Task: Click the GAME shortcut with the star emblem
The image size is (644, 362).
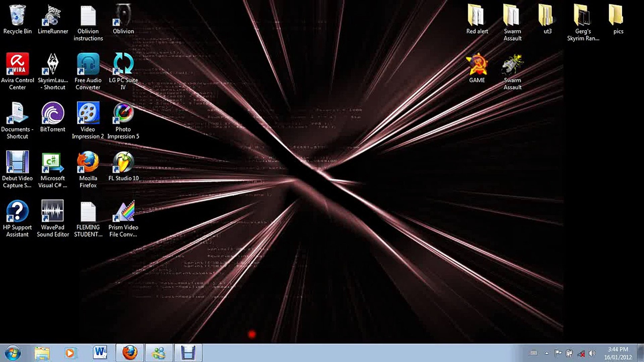Action: 477,64
